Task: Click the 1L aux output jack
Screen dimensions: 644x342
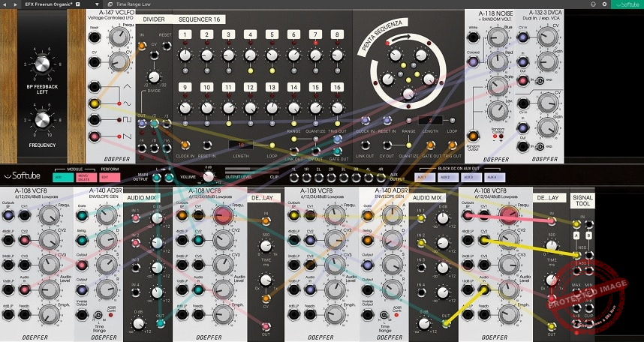Action: (293, 178)
